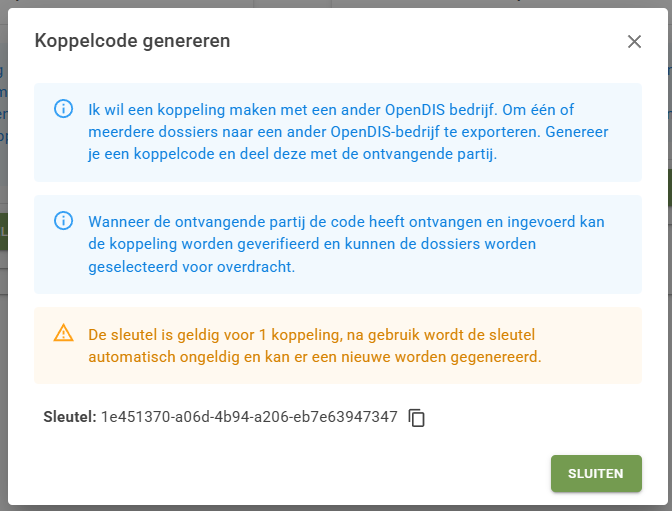
Task: Click the orange warning triangle icon
Action: coord(63,333)
